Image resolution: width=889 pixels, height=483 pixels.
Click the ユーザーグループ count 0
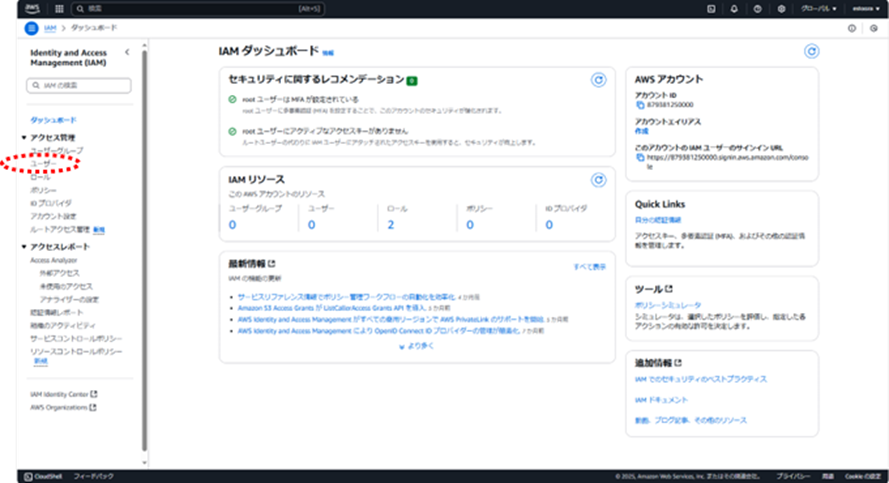[232, 225]
